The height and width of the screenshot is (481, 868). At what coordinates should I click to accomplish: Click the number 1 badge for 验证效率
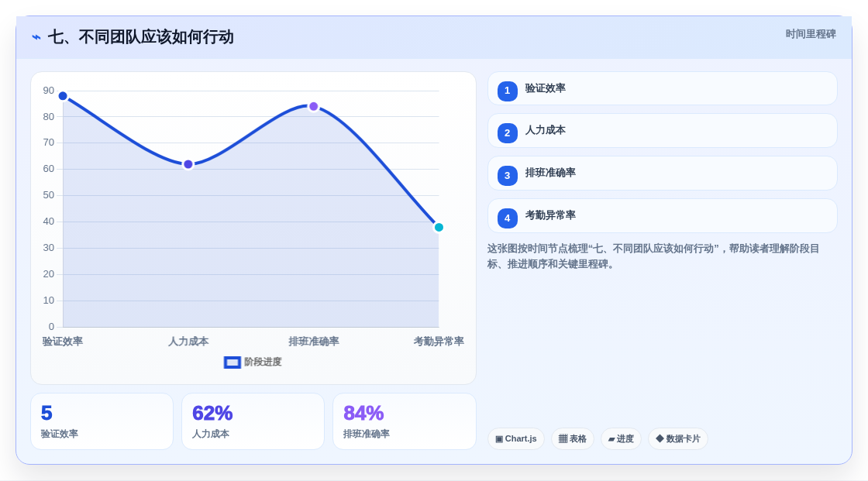pyautogui.click(x=507, y=91)
